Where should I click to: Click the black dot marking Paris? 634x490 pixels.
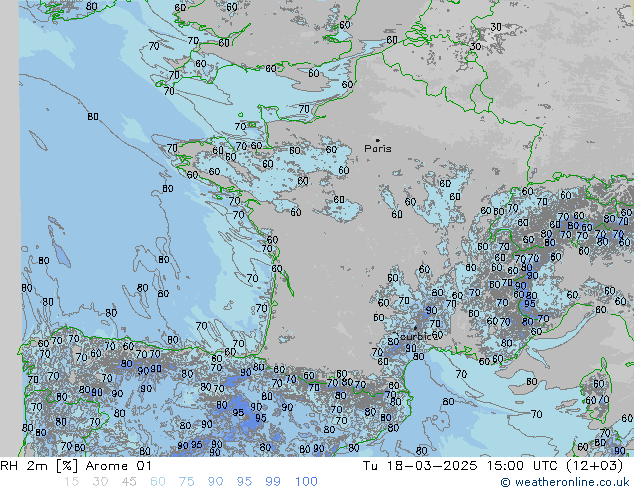click(x=378, y=140)
